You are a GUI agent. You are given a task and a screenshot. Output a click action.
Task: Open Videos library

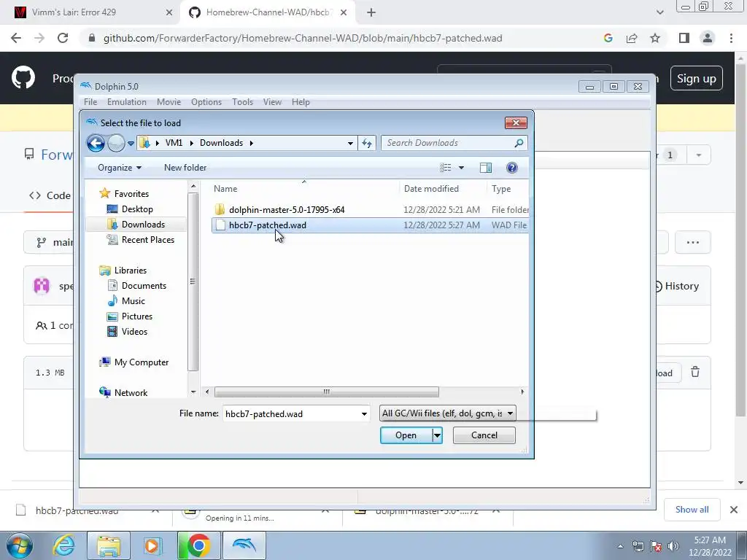(x=134, y=332)
